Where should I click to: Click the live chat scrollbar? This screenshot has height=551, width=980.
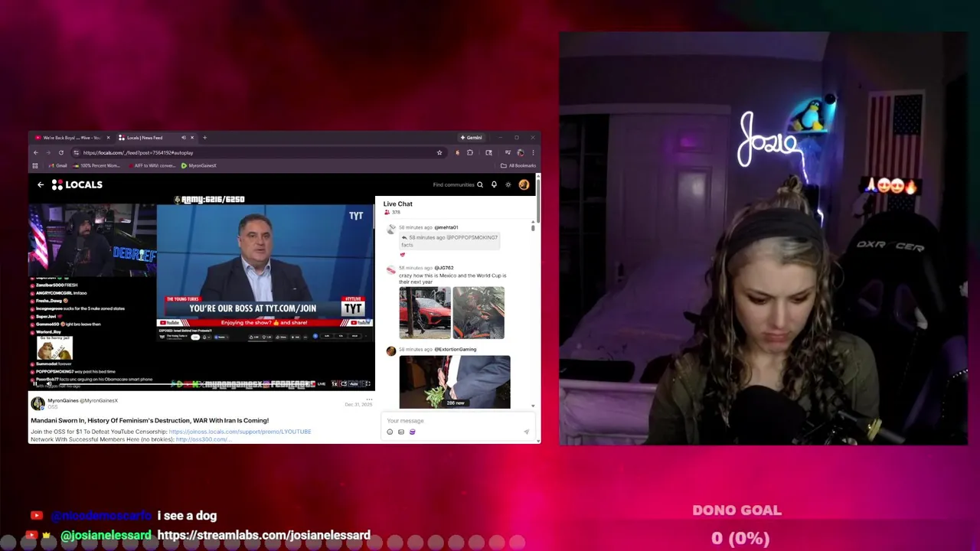tap(533, 227)
